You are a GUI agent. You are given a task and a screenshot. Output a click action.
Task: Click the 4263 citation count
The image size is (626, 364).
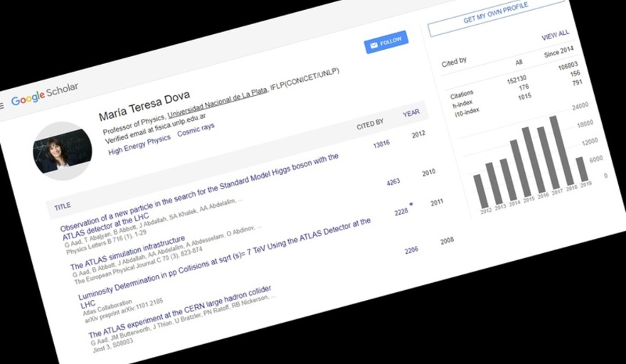point(393,182)
